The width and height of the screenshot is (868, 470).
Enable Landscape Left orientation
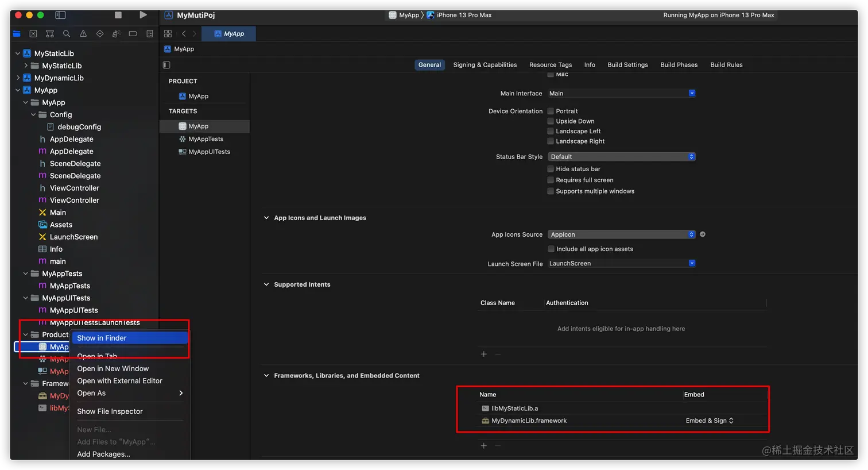(551, 131)
